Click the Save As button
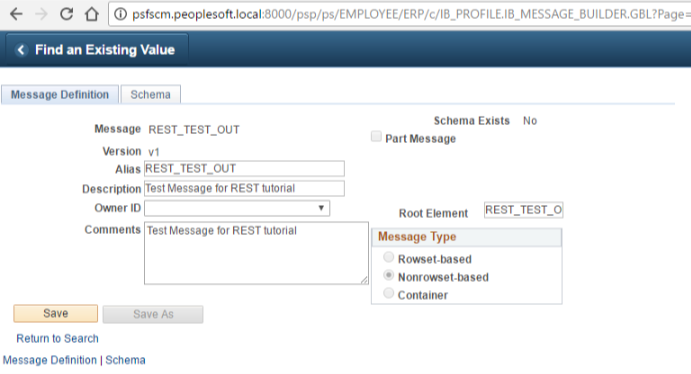 pos(153,314)
